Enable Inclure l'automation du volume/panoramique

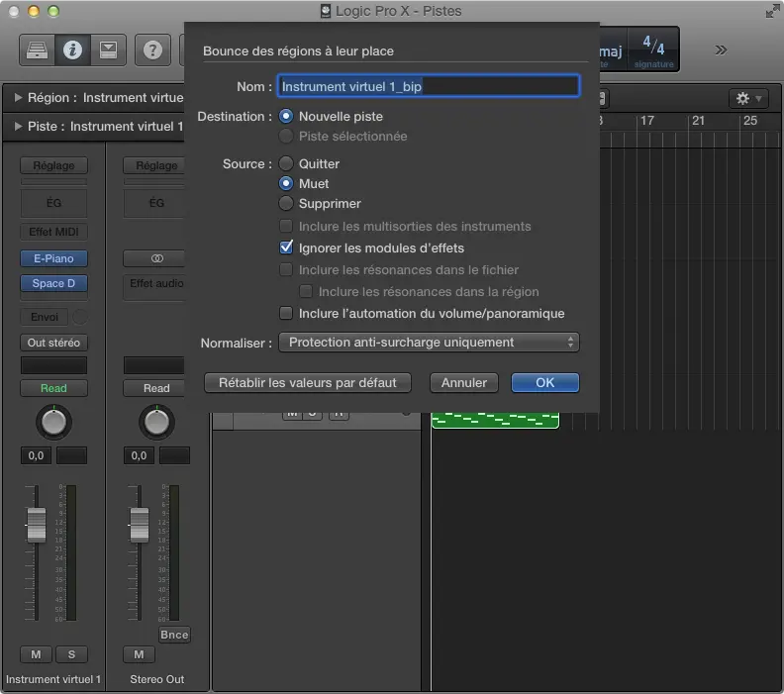click(287, 313)
